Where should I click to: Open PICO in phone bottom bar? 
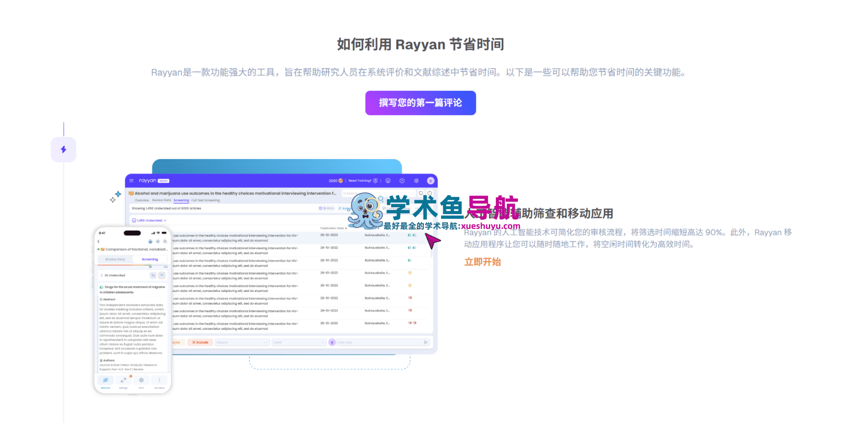(141, 382)
